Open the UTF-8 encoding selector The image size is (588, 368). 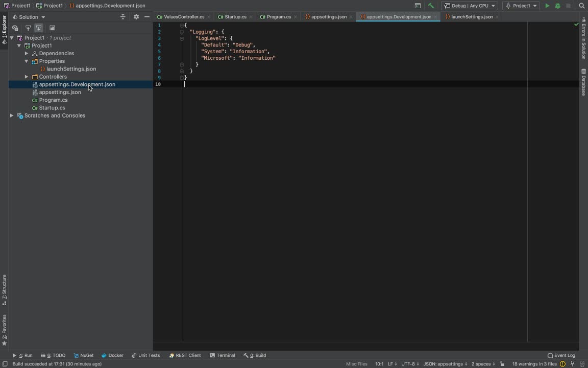pyautogui.click(x=410, y=364)
